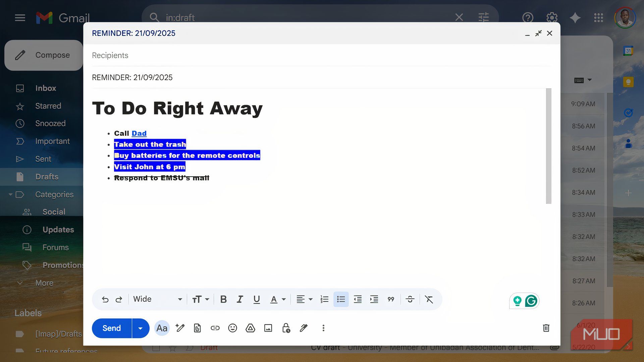Insert files using Drive icon
Viewport: 644px width, 362px height.
(x=250, y=328)
